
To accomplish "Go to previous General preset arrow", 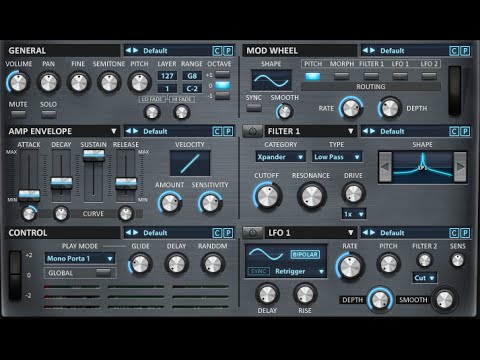I will click(128, 51).
